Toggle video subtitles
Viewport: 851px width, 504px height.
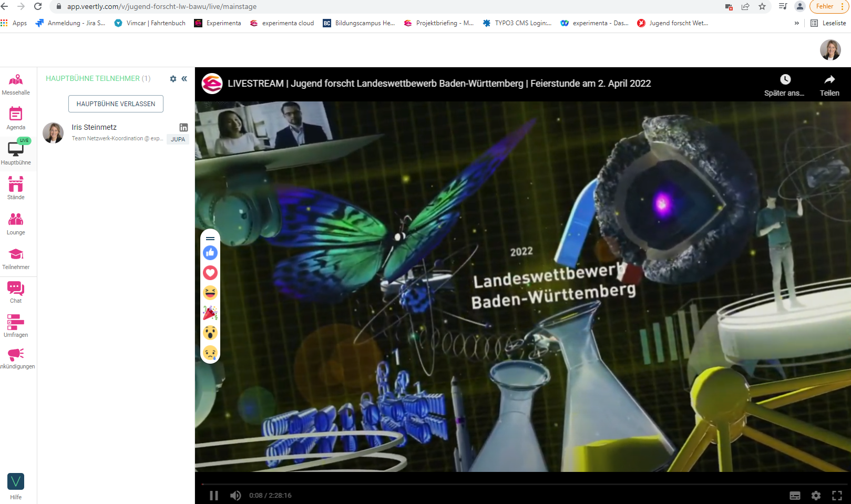[795, 496]
